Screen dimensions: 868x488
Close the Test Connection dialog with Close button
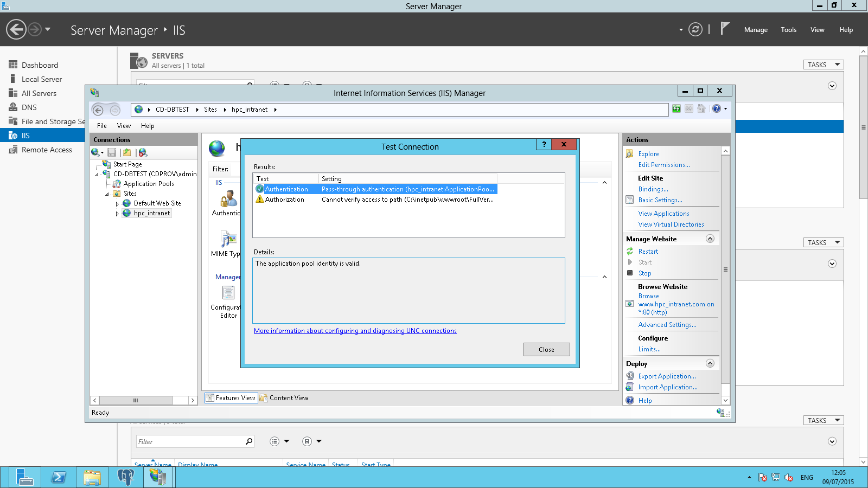click(x=546, y=350)
